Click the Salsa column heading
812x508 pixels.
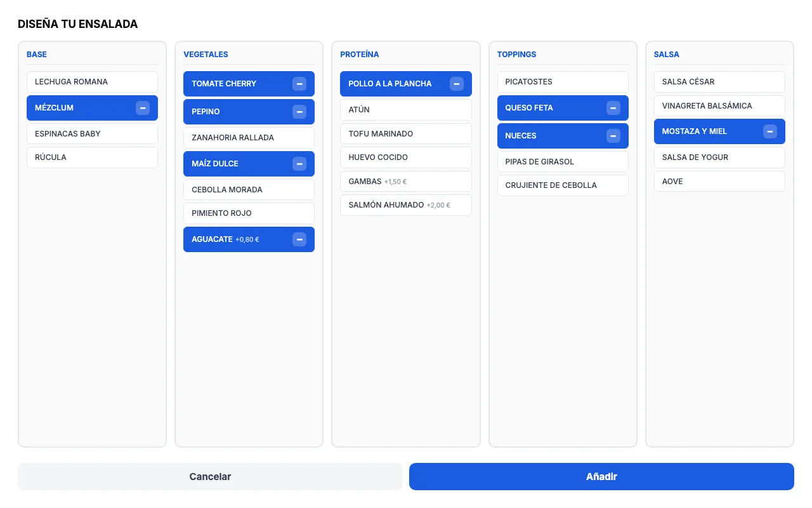point(666,55)
